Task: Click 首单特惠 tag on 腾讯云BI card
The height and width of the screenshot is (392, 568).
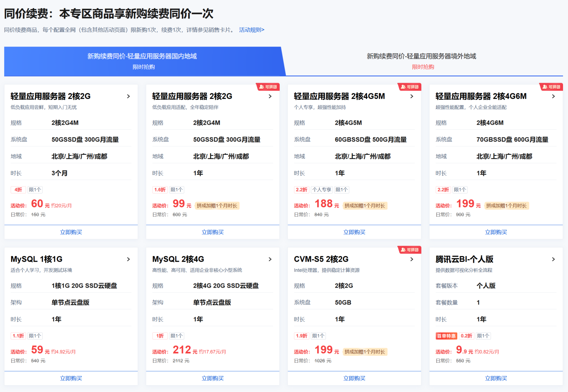Action: 446,336
